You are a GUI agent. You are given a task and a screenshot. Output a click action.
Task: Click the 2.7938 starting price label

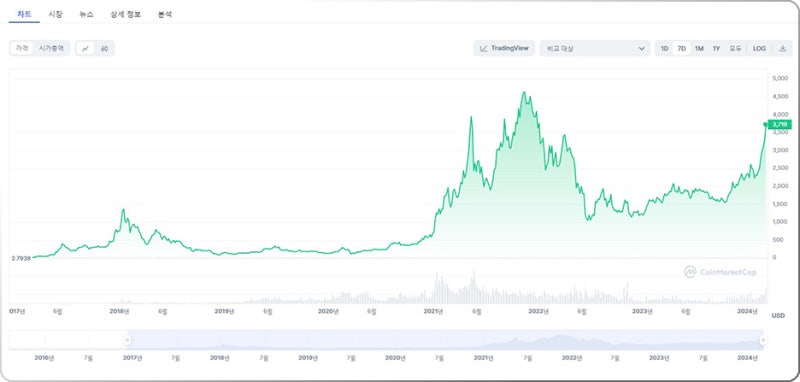(21, 258)
